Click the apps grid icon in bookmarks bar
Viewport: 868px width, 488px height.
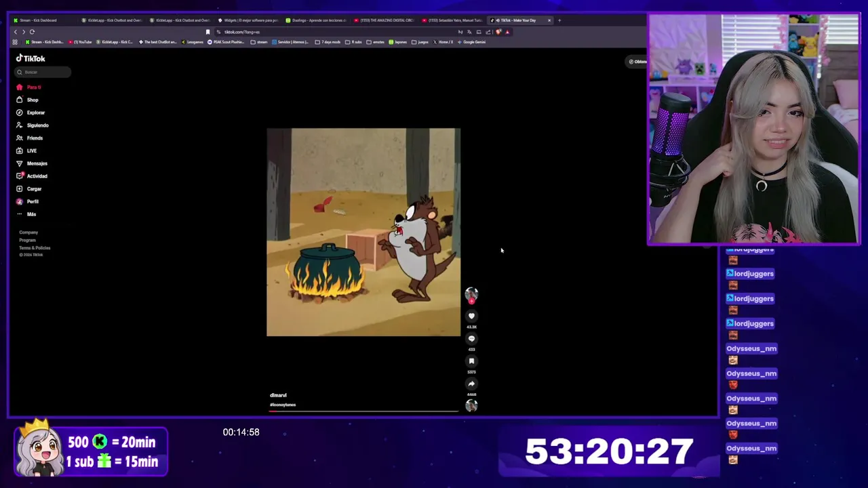tap(15, 42)
